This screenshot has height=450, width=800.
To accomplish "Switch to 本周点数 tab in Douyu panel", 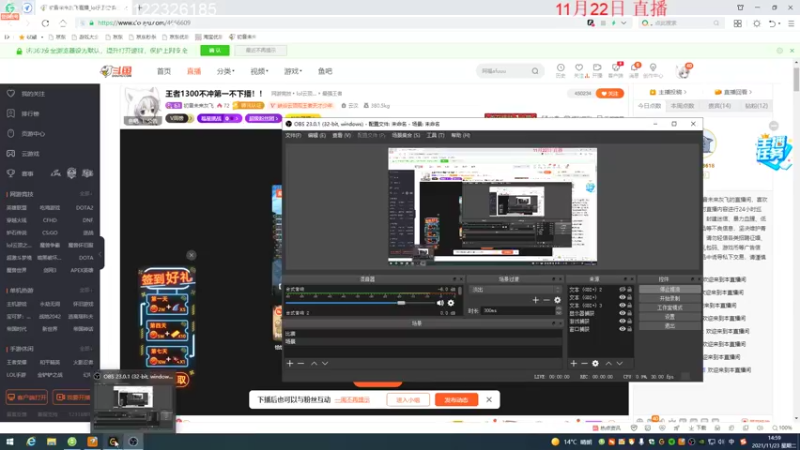I will coord(683,106).
